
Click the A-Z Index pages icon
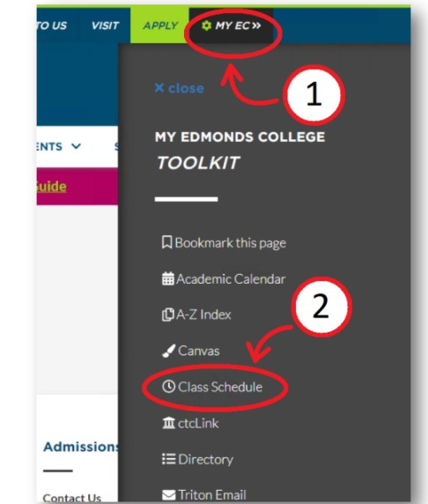pyautogui.click(x=167, y=315)
